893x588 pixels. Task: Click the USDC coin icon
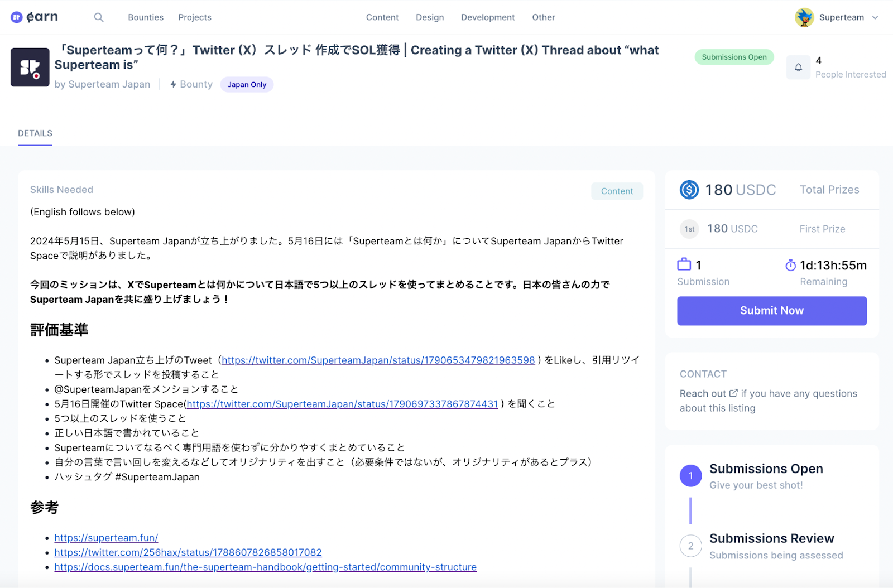pyautogui.click(x=689, y=190)
